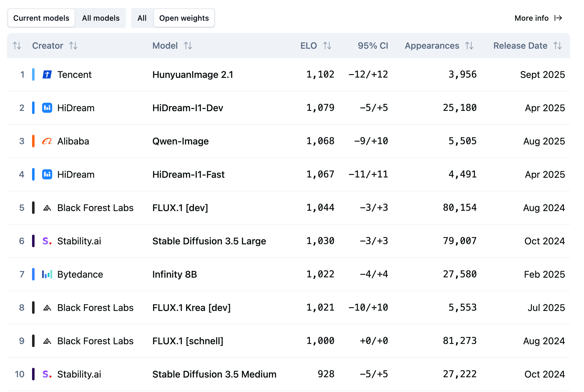Open the HunyuanImage 2.1 model link
This screenshot has height=392, width=584.
tap(193, 75)
